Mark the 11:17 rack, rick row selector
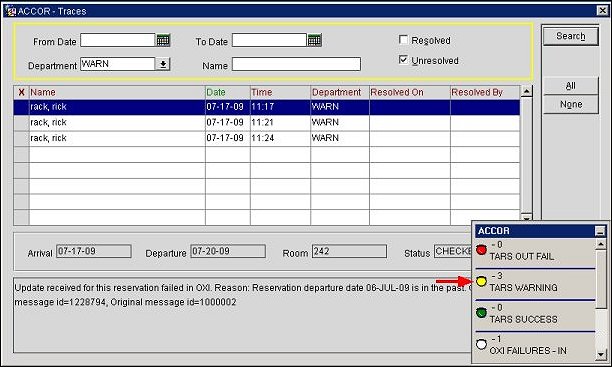Viewport: 612px width, 367px height. (x=21, y=107)
